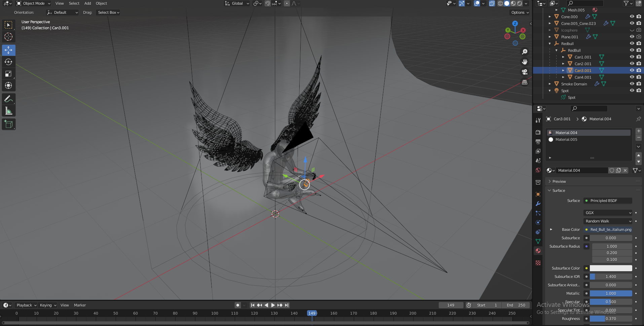Open the Select menu
The width and height of the screenshot is (644, 326).
coord(74,3)
